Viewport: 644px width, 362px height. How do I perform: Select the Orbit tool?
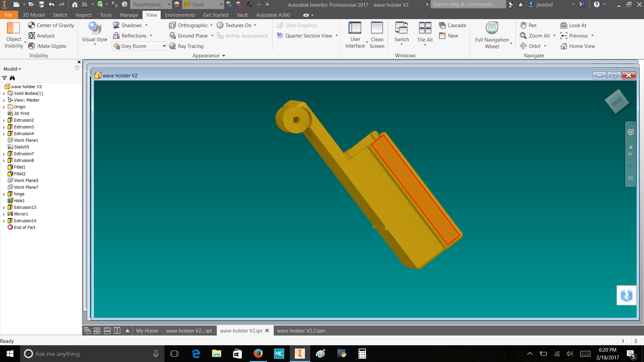(x=530, y=46)
